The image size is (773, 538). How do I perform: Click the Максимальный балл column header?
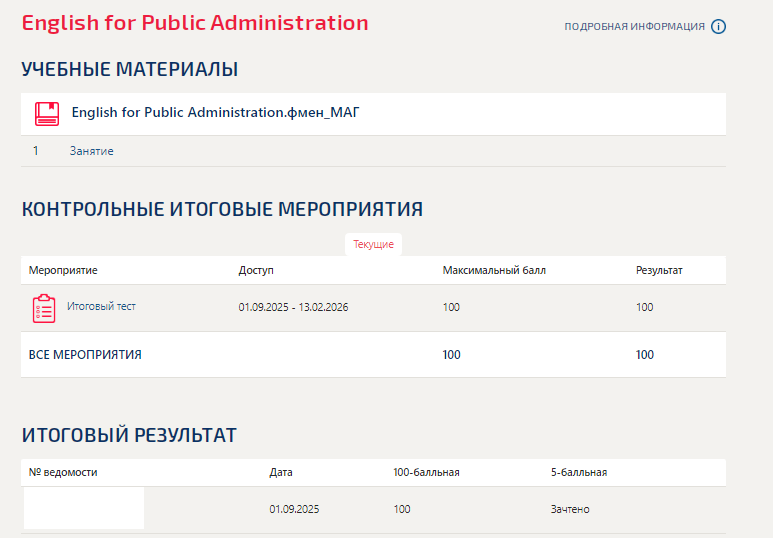pos(494,271)
